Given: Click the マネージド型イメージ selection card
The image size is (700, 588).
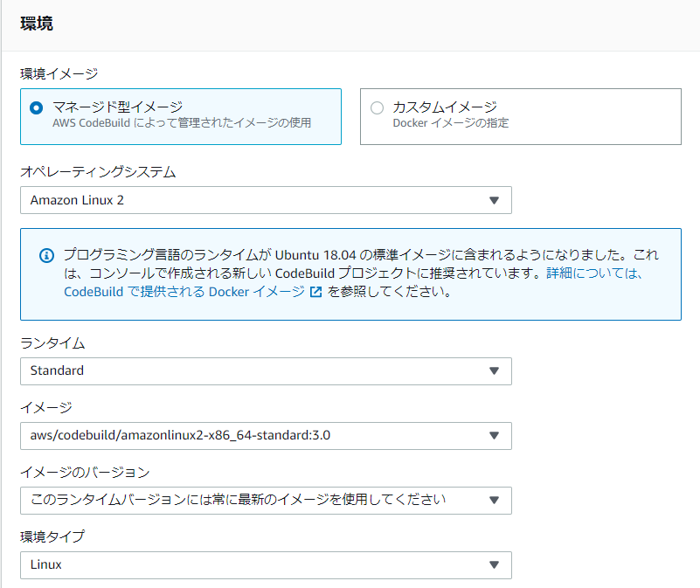Looking at the screenshot, I should [x=181, y=116].
